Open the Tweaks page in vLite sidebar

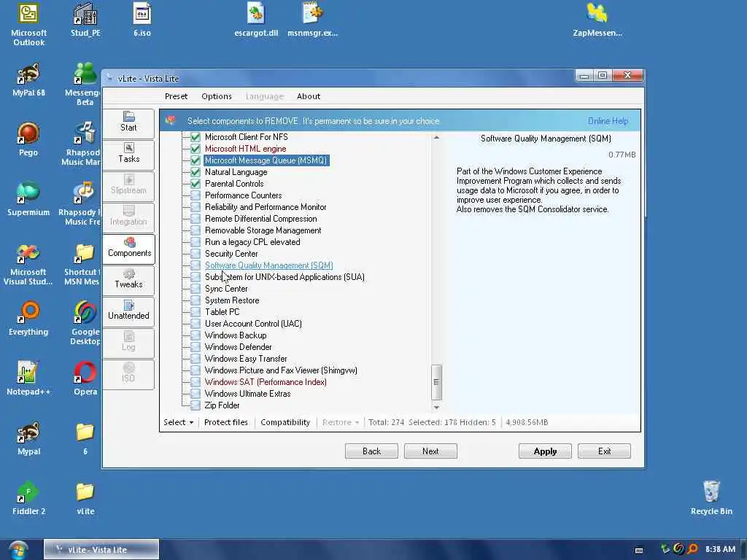click(x=128, y=279)
